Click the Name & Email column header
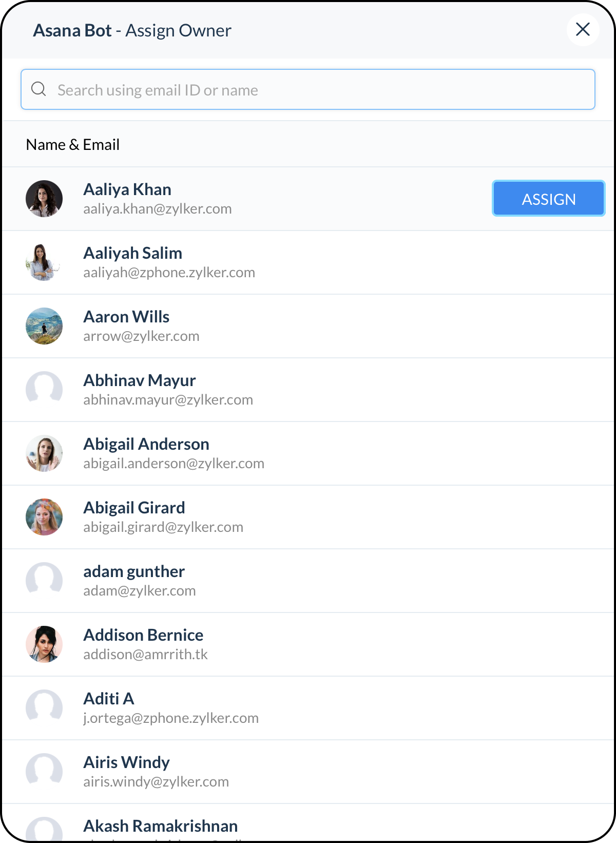Image resolution: width=616 pixels, height=843 pixels. (x=73, y=145)
